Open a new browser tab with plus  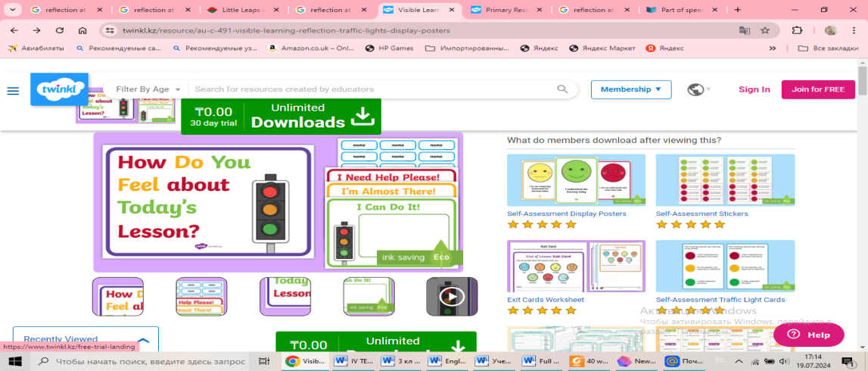tap(737, 9)
